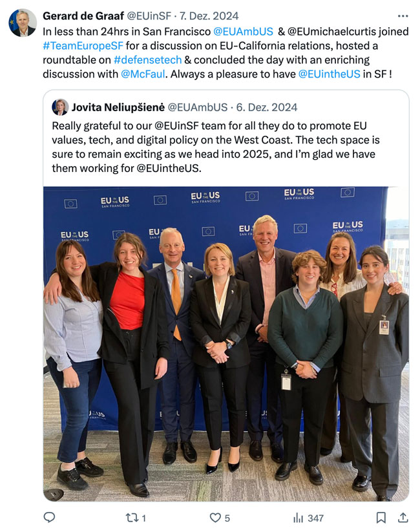Open Gerard de Graaf's profile avatar
Image resolution: width=420 pixels, height=532 pixels.
(x=23, y=23)
